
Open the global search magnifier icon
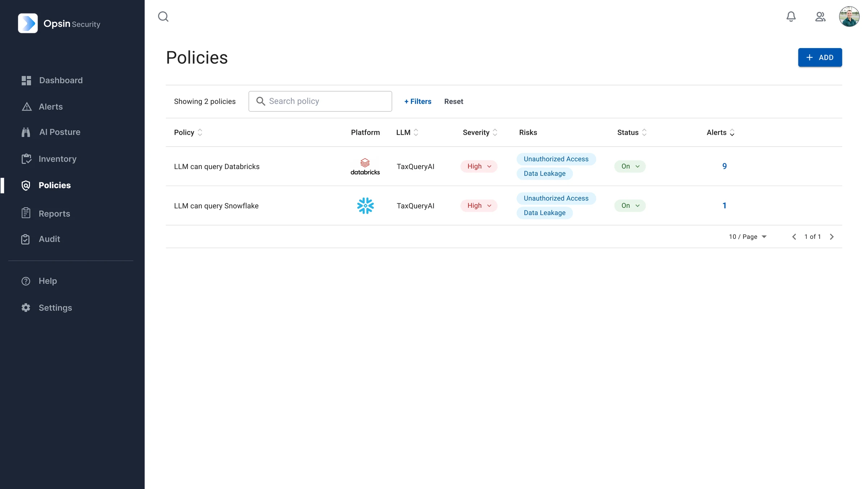pos(163,16)
